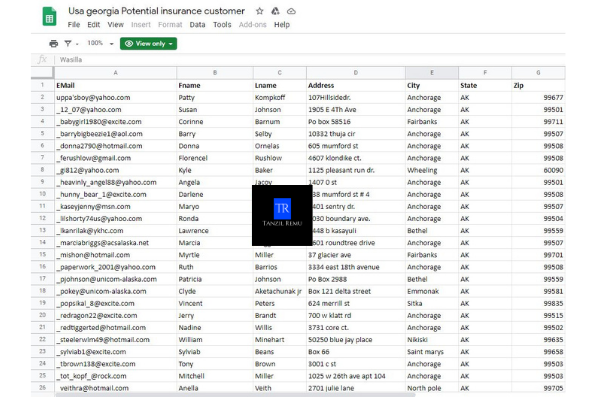Open the Tools menu
Image resolution: width=600 pixels, height=400 pixels.
point(222,24)
